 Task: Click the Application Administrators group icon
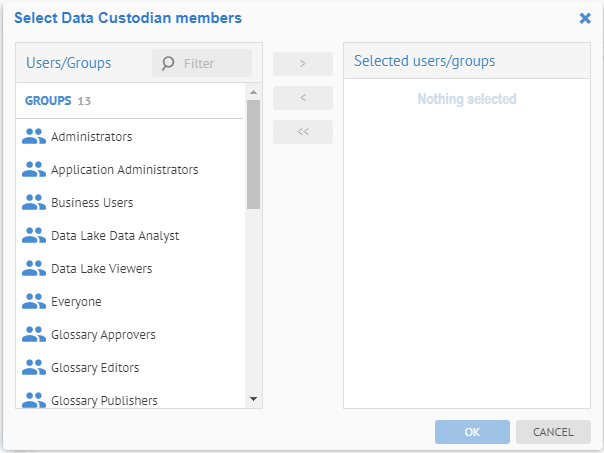(x=34, y=170)
